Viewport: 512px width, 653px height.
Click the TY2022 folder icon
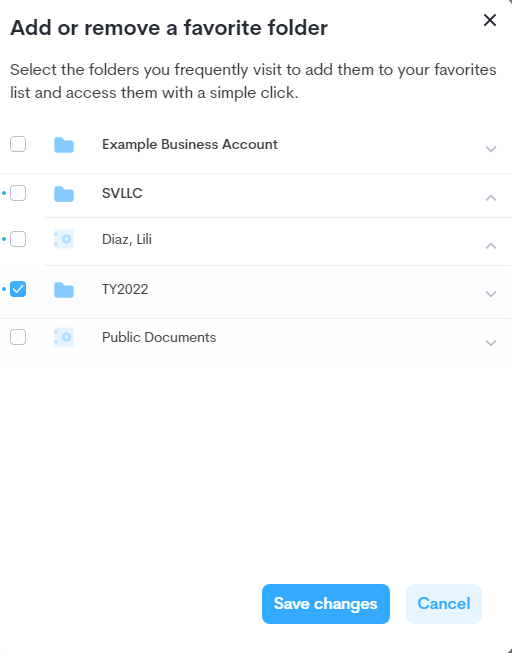[64, 290]
